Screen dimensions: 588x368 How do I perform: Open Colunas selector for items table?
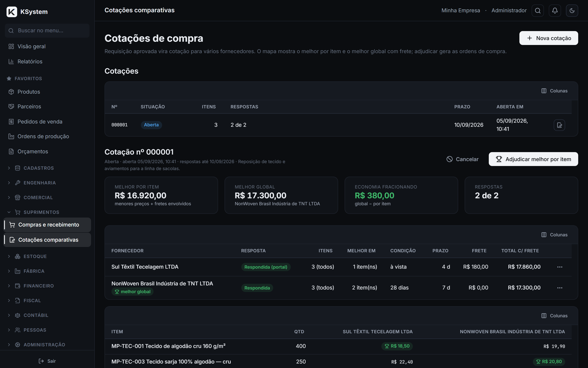pyautogui.click(x=554, y=316)
